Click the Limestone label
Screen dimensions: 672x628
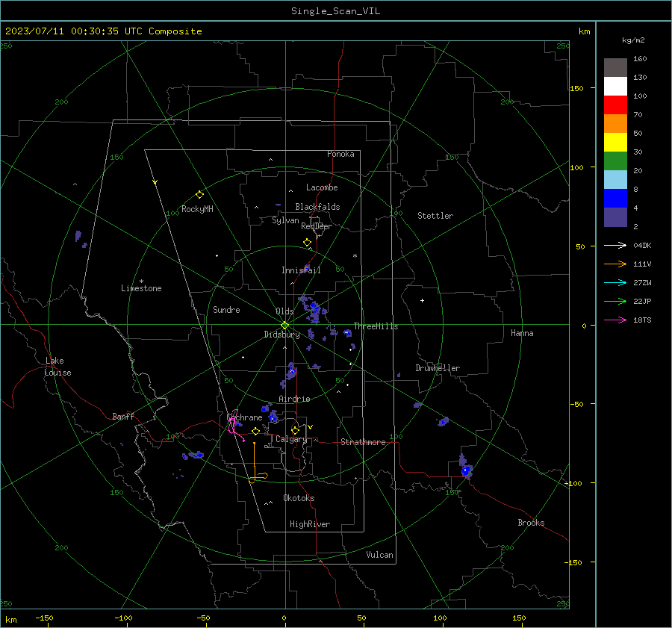click(141, 288)
